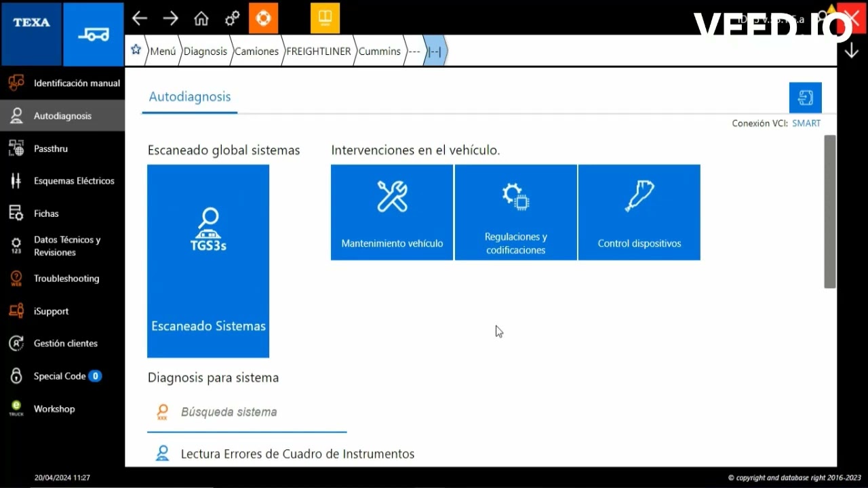Click the Gestión clientes icon
Image resolution: width=868 pixels, height=488 pixels.
pyautogui.click(x=16, y=343)
